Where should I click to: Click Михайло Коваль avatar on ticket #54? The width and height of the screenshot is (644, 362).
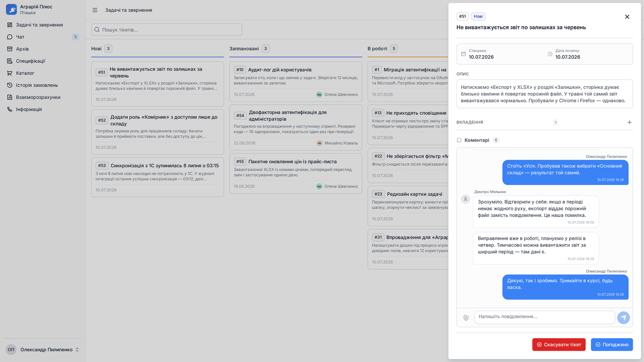[x=320, y=143]
